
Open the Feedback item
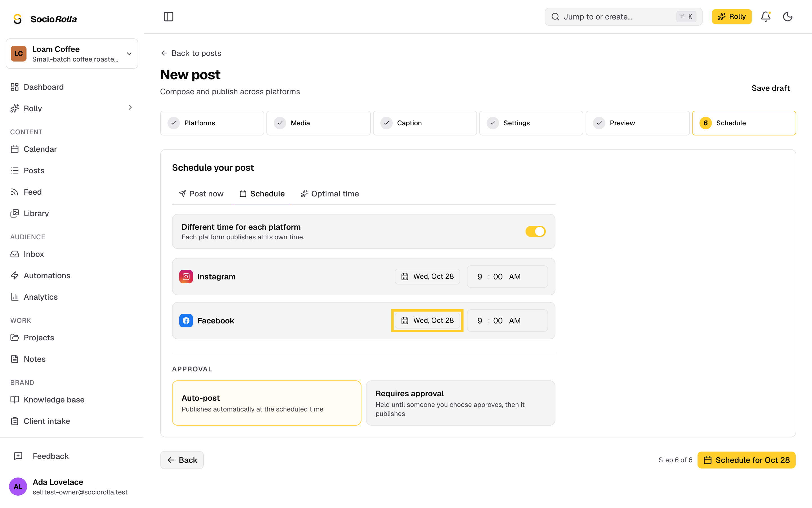pyautogui.click(x=72, y=456)
